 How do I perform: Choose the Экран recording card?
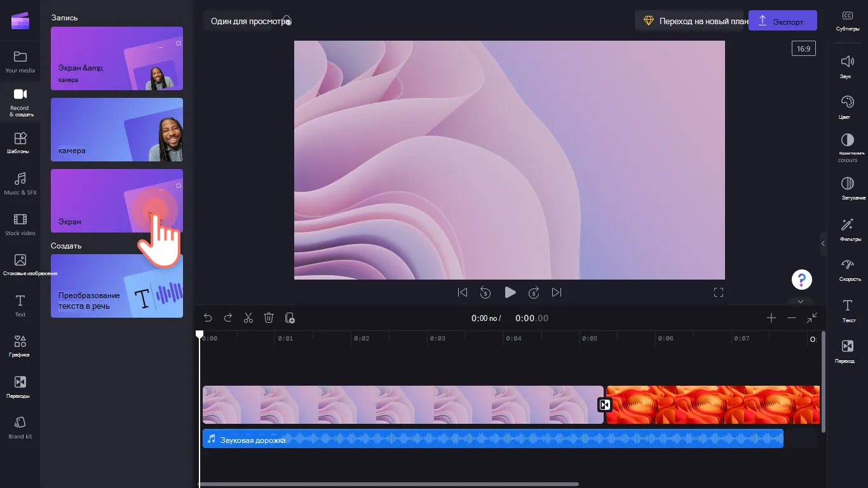(x=117, y=201)
